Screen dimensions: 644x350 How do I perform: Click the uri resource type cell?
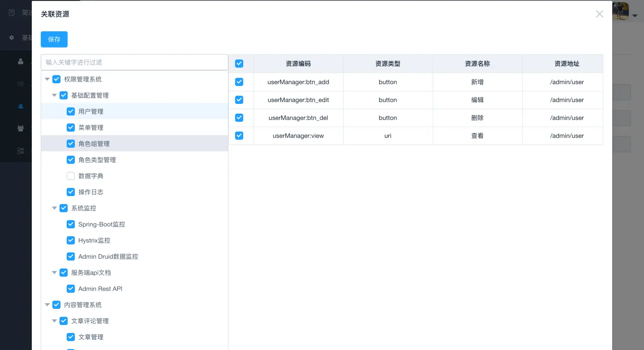click(388, 136)
